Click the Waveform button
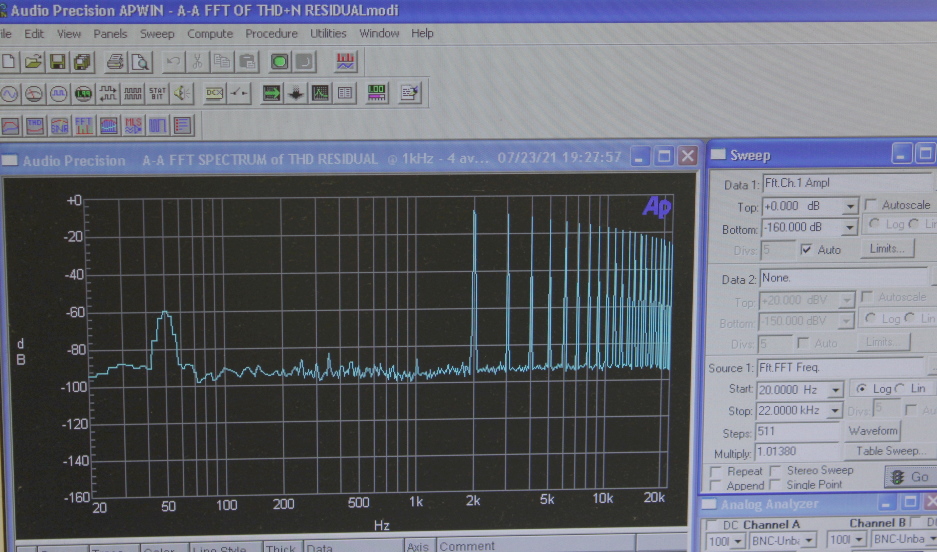This screenshot has height=552, width=937. (x=873, y=431)
